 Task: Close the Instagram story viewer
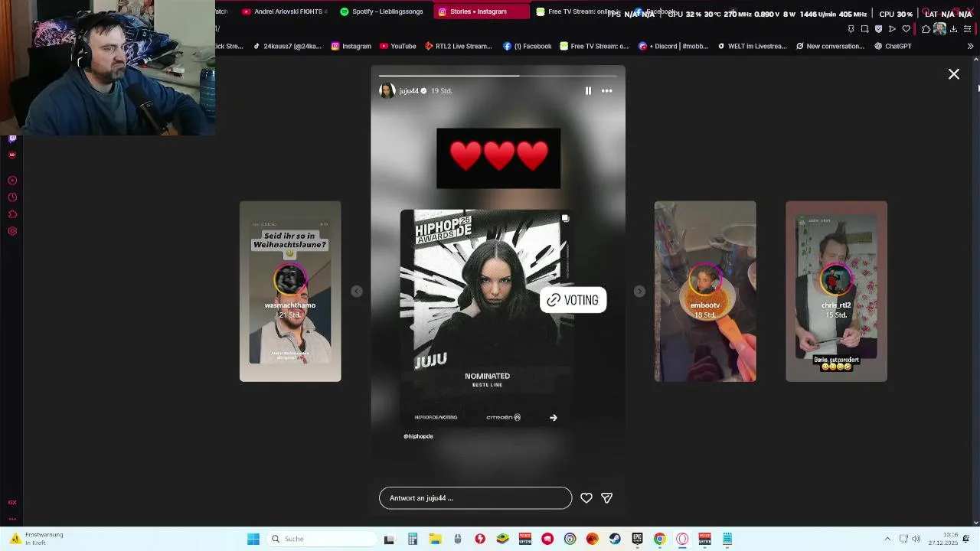point(954,74)
